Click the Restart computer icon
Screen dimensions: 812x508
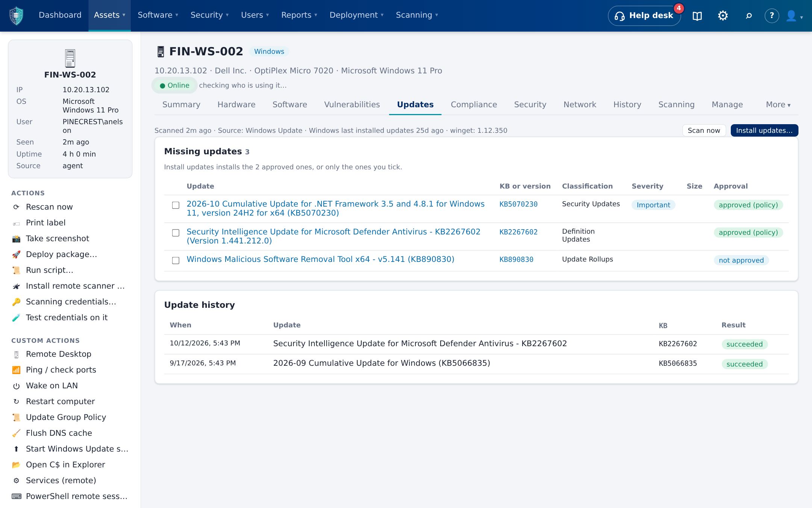pos(16,402)
